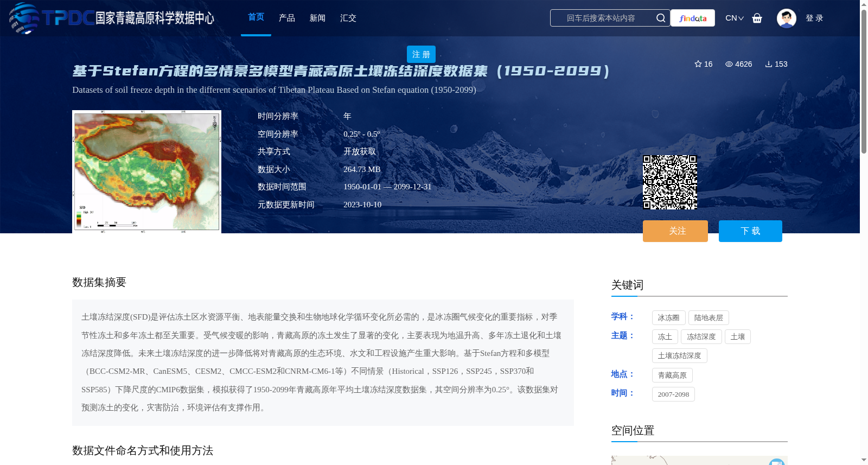Click the vertical page scrollbar

click(x=864, y=81)
